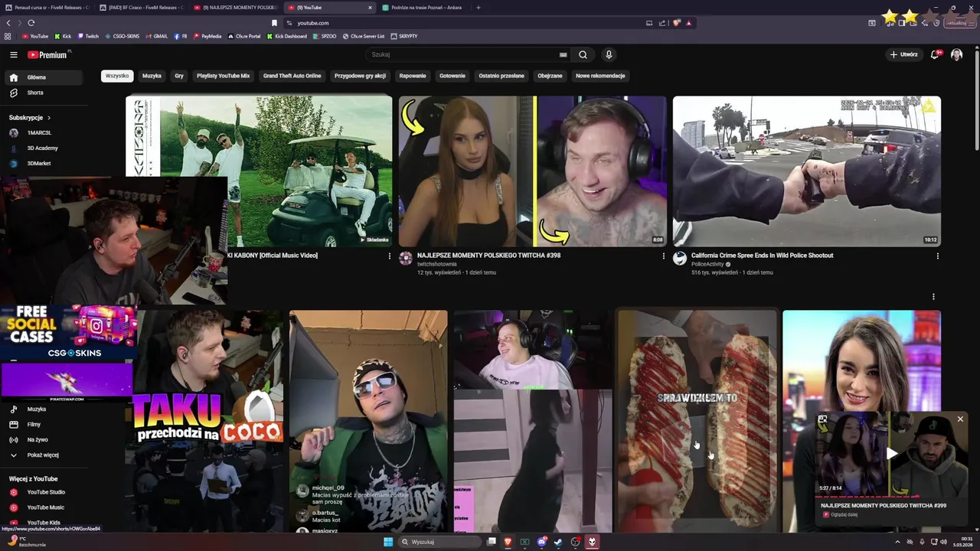Go to Główna in the sidebar
This screenshot has height=551, width=980.
tap(43, 77)
